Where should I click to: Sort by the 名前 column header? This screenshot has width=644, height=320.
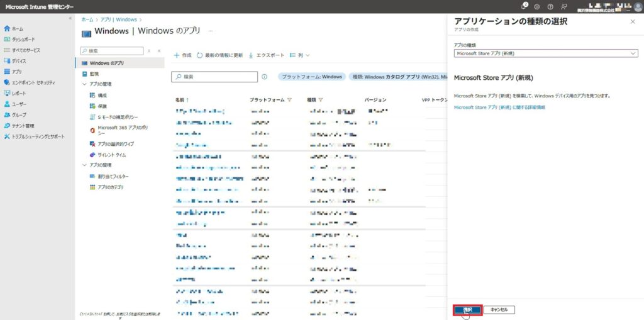pos(182,100)
